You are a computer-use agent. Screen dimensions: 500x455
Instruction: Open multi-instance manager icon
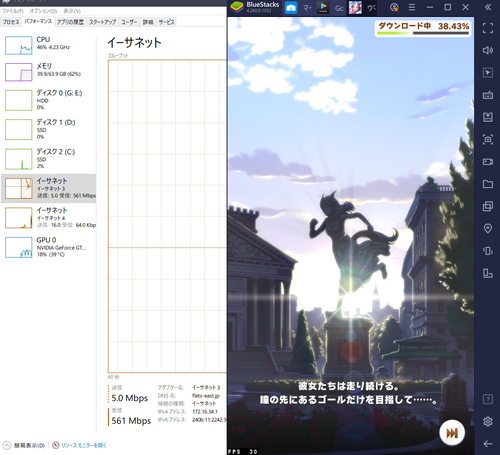click(x=488, y=206)
